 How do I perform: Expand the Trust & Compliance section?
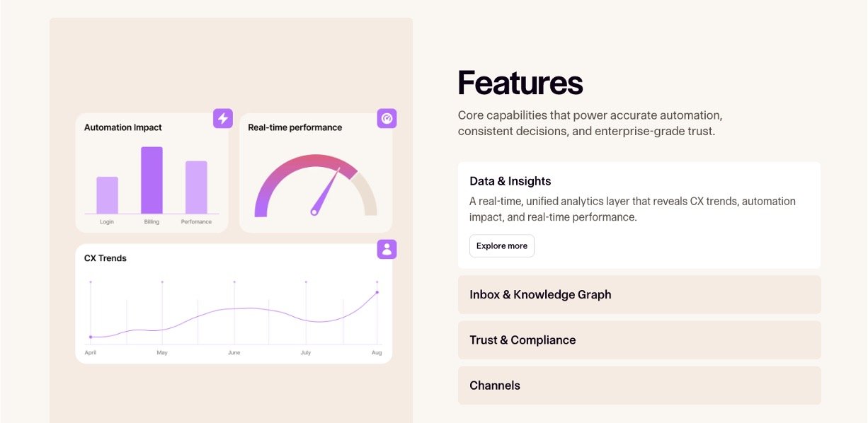pos(639,340)
